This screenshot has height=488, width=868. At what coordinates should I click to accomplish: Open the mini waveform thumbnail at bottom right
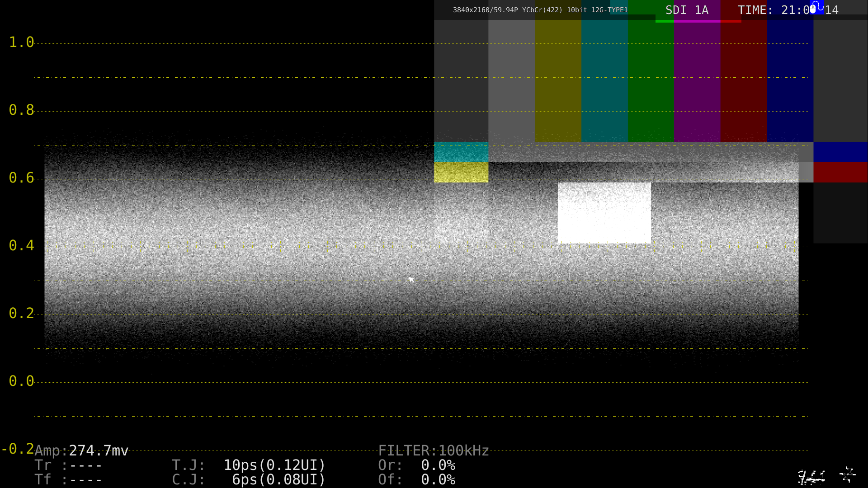(x=811, y=477)
